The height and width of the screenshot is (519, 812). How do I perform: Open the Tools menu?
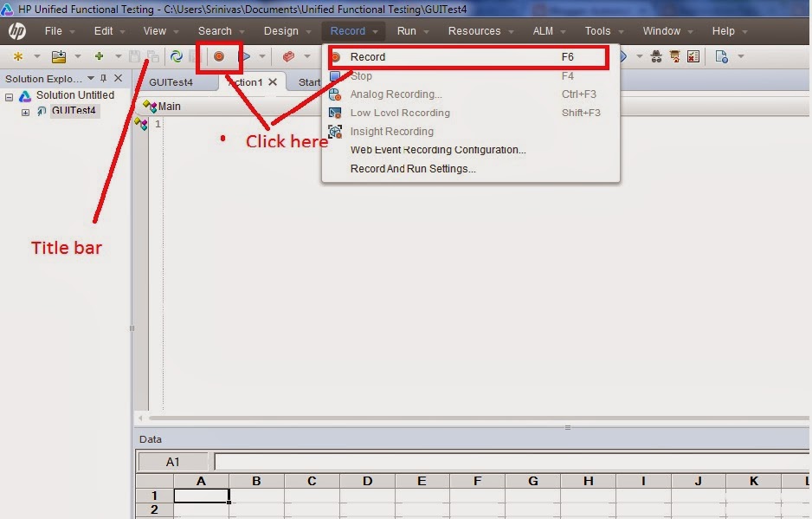pos(599,29)
